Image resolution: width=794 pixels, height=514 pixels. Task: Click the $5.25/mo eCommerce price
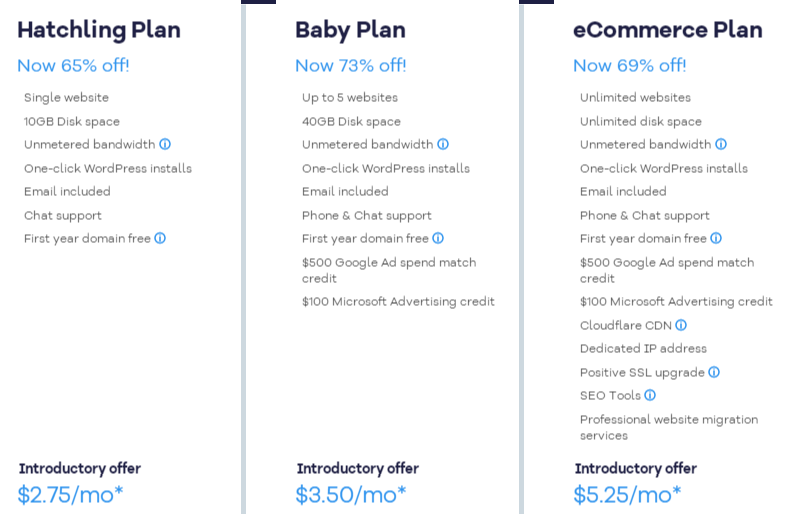click(x=627, y=494)
